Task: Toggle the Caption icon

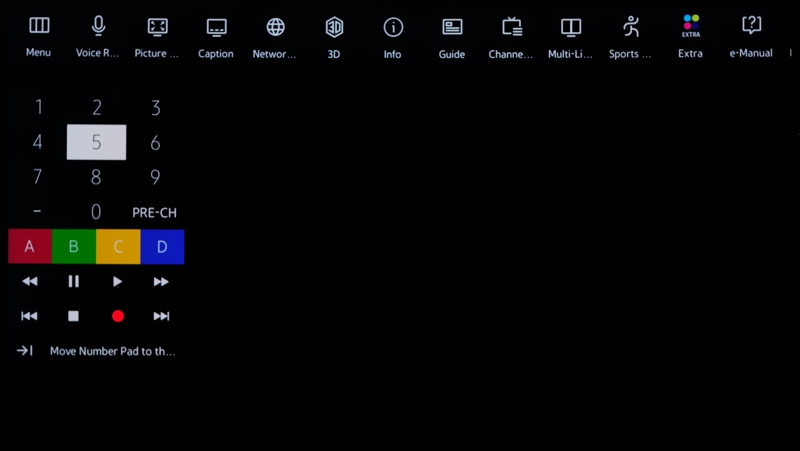Action: 216,27
